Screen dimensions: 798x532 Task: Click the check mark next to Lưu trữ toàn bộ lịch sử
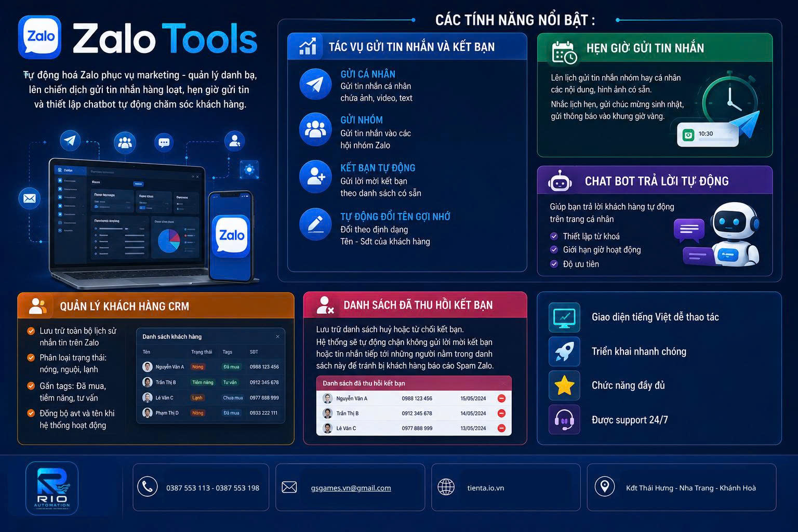coord(31,331)
